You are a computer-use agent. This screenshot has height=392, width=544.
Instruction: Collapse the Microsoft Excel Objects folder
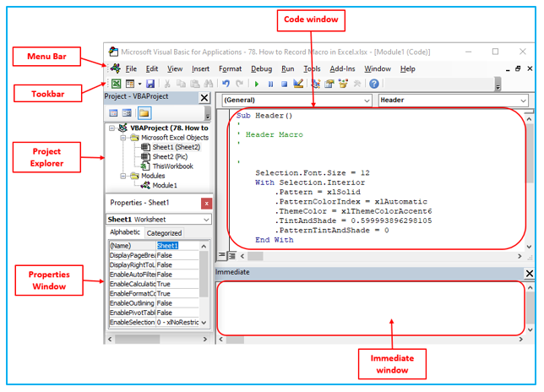pyautogui.click(x=123, y=138)
